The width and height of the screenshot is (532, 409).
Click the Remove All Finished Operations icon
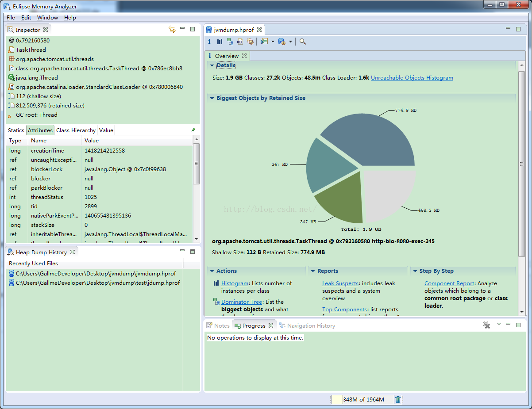(x=487, y=325)
